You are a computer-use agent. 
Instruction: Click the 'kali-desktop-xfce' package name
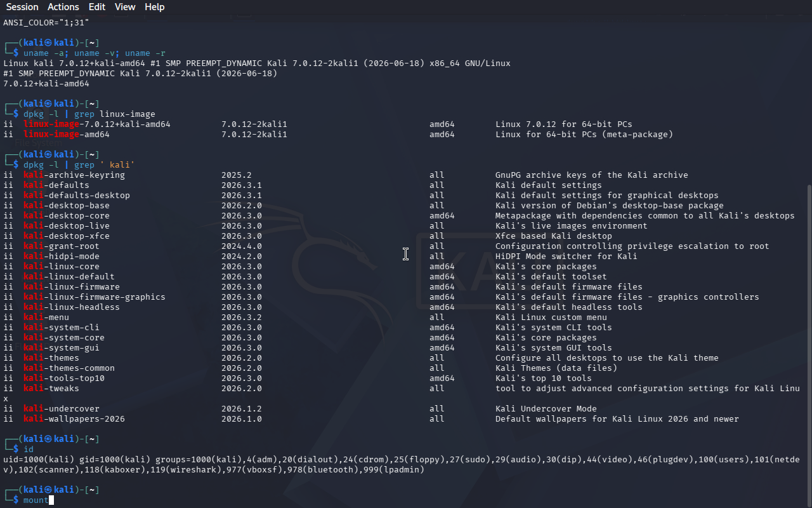(x=67, y=236)
